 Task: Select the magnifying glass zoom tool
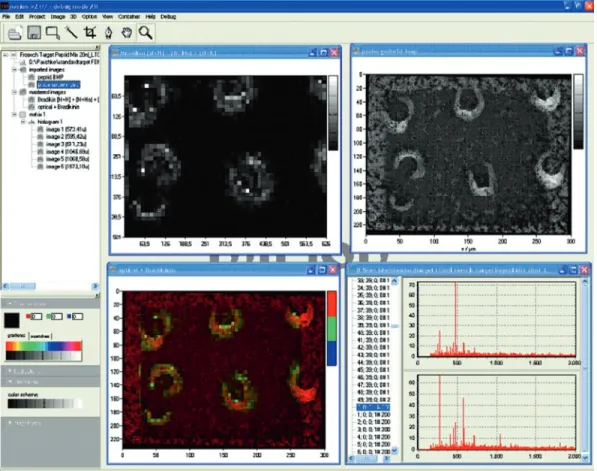click(x=145, y=33)
